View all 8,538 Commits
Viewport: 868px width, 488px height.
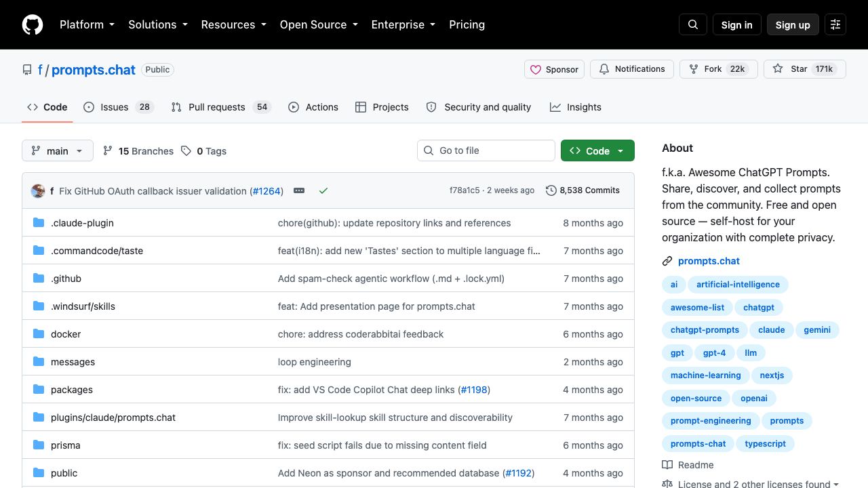tap(583, 190)
